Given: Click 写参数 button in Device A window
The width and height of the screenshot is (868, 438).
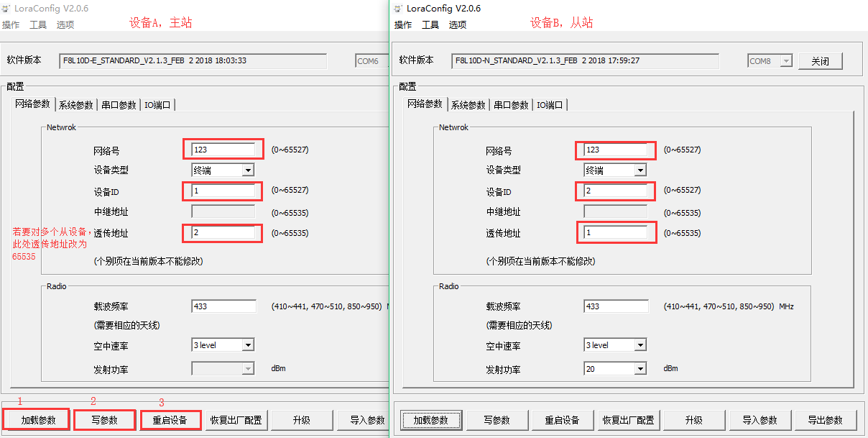Looking at the screenshot, I should 104,420.
